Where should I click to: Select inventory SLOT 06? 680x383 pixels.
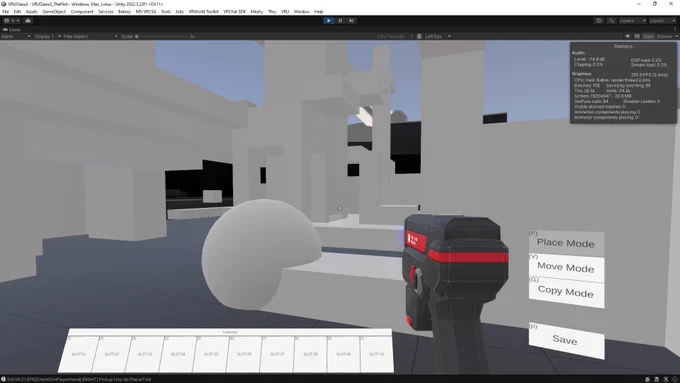(x=244, y=354)
